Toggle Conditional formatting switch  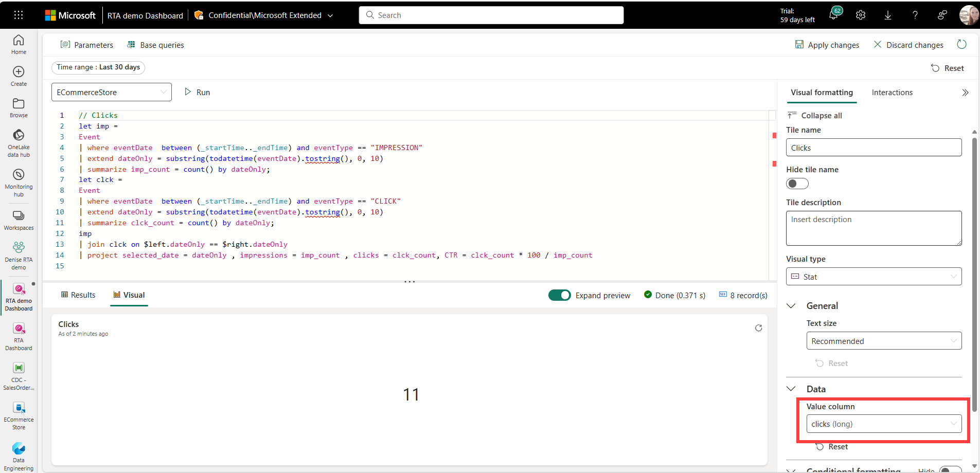950,469
